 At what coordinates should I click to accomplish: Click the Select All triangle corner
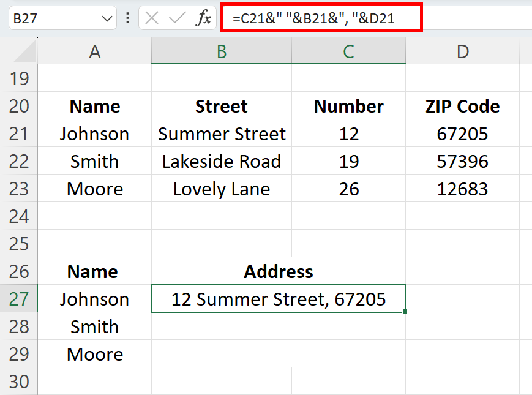[24, 51]
